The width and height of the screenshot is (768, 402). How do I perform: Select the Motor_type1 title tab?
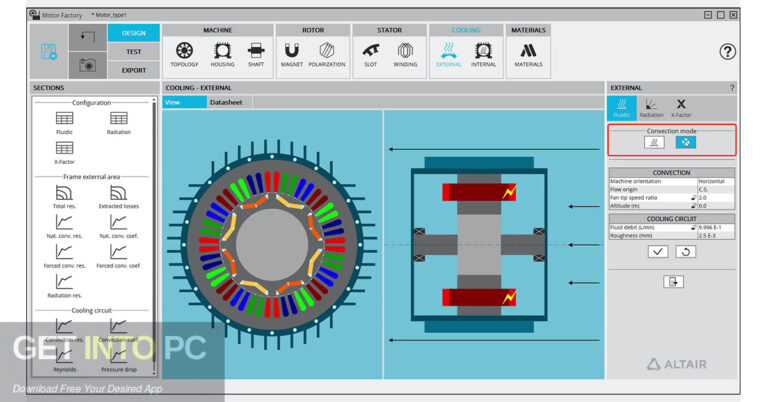(x=109, y=15)
